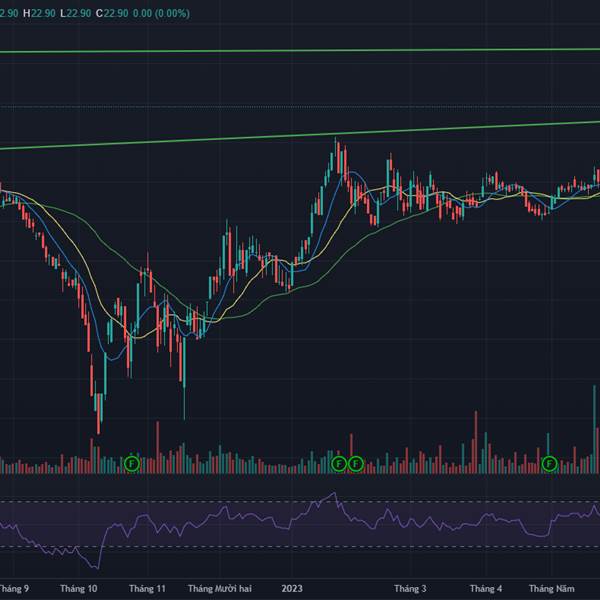600x600 pixels.
Task: Click the 'Tháng Năm' time axis label
Action: point(551,589)
